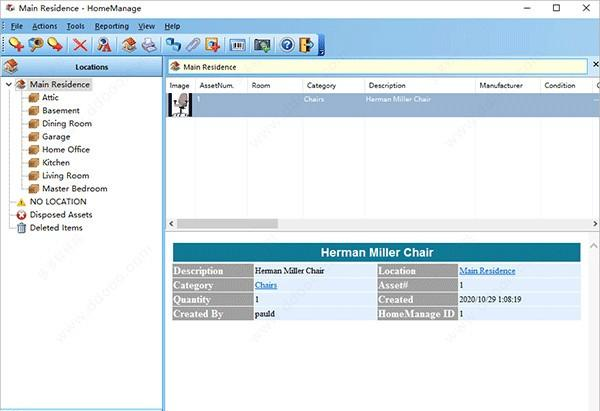Click the Herman Miller Chair description cell
This screenshot has height=411, width=600.
(x=398, y=99)
